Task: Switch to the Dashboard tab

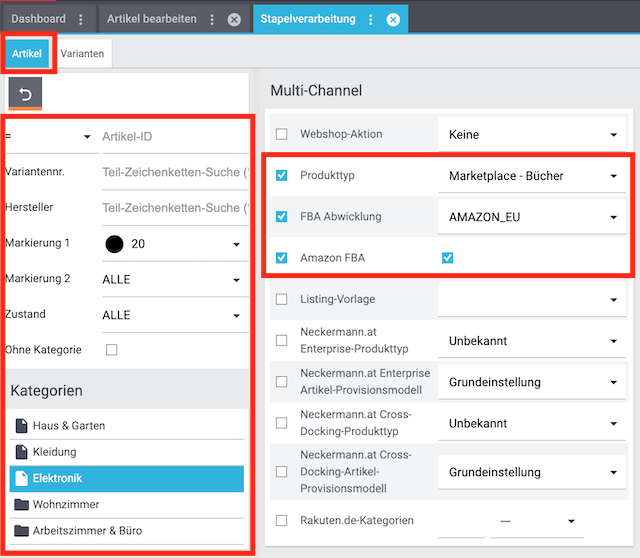Action: (x=38, y=19)
